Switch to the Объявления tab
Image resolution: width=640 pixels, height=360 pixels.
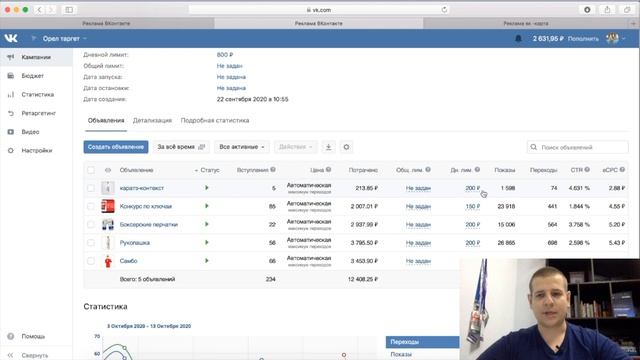[106, 120]
